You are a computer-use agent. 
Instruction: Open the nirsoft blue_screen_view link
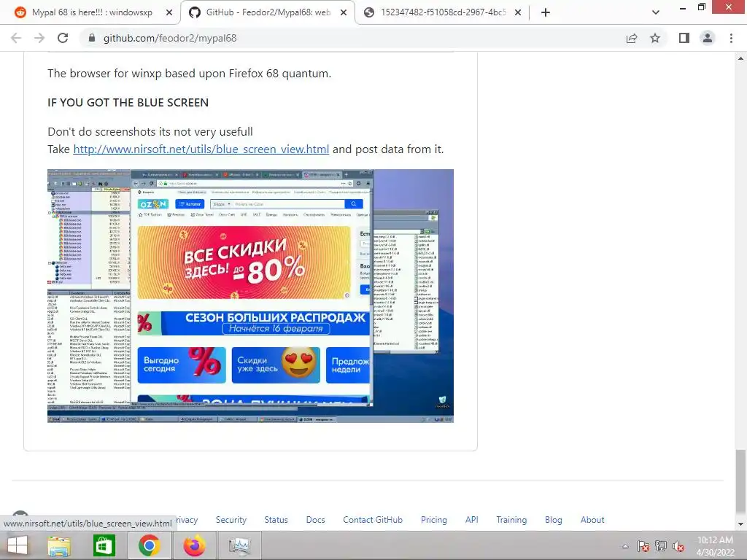click(x=201, y=149)
